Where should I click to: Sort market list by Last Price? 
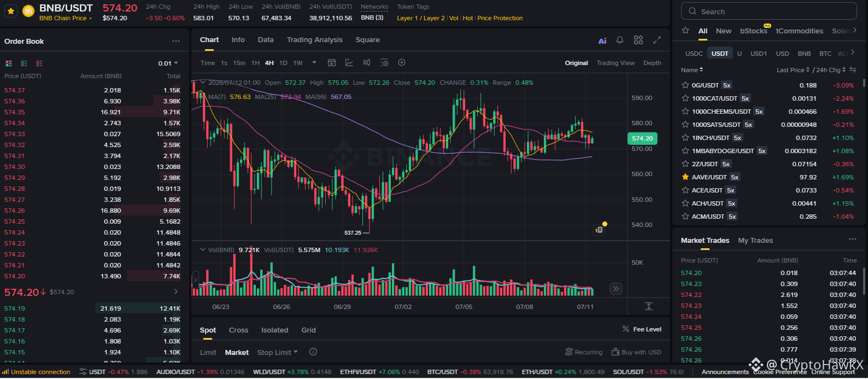coord(793,70)
